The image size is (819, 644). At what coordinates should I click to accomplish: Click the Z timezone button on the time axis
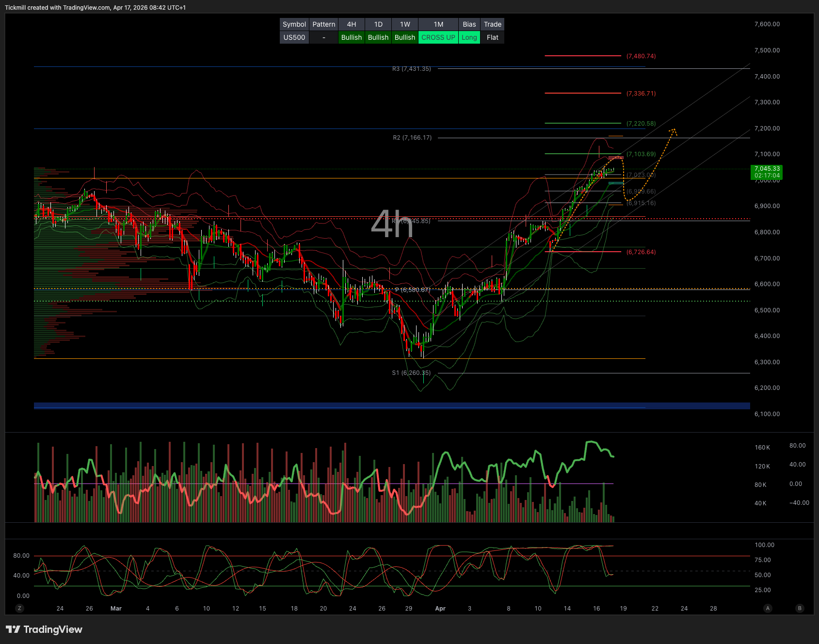tap(19, 608)
